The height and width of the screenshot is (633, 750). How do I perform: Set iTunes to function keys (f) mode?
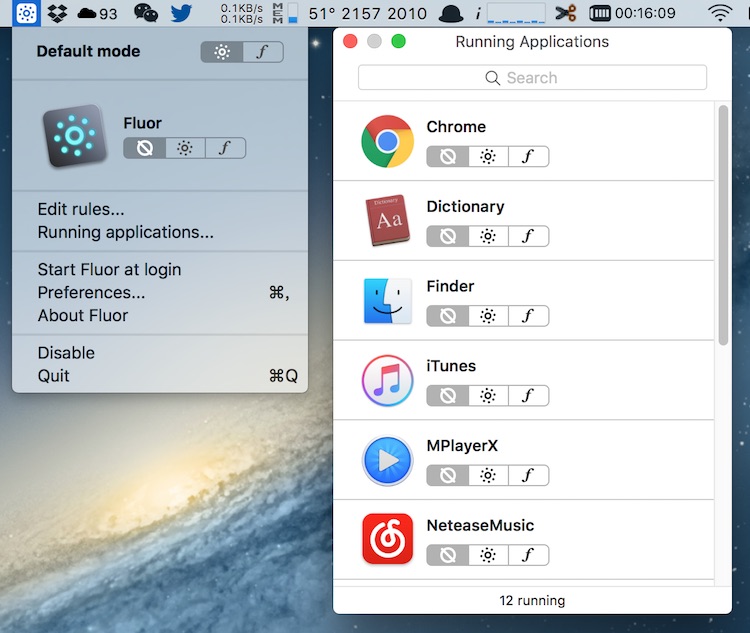[528, 396]
